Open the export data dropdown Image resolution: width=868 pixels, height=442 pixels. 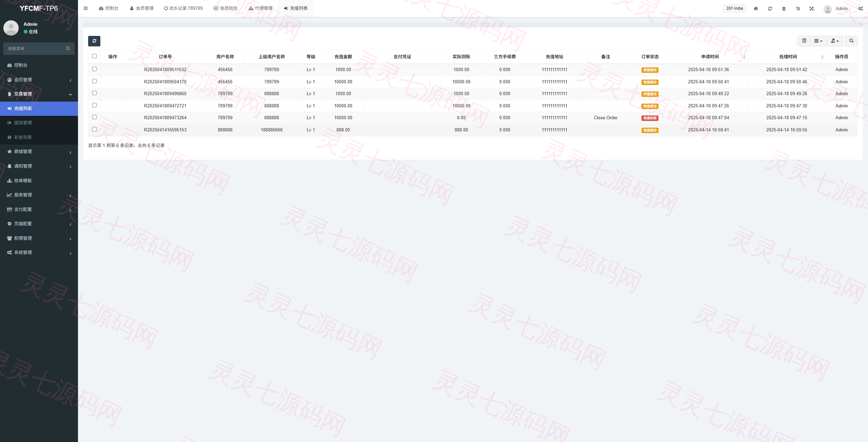[x=835, y=41]
